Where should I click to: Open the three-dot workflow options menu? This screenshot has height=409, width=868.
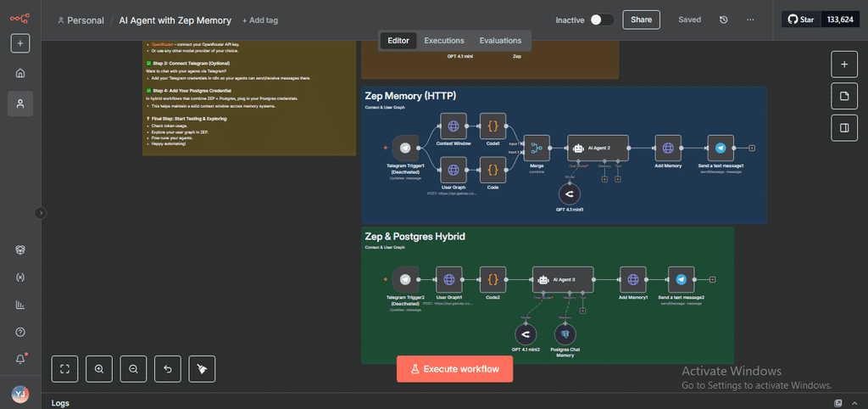750,20
